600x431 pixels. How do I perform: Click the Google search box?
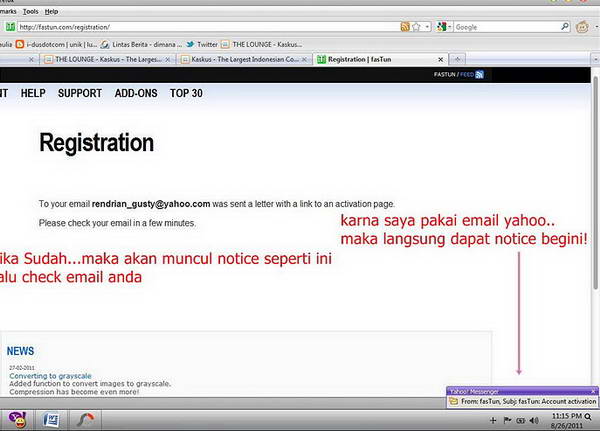click(507, 27)
